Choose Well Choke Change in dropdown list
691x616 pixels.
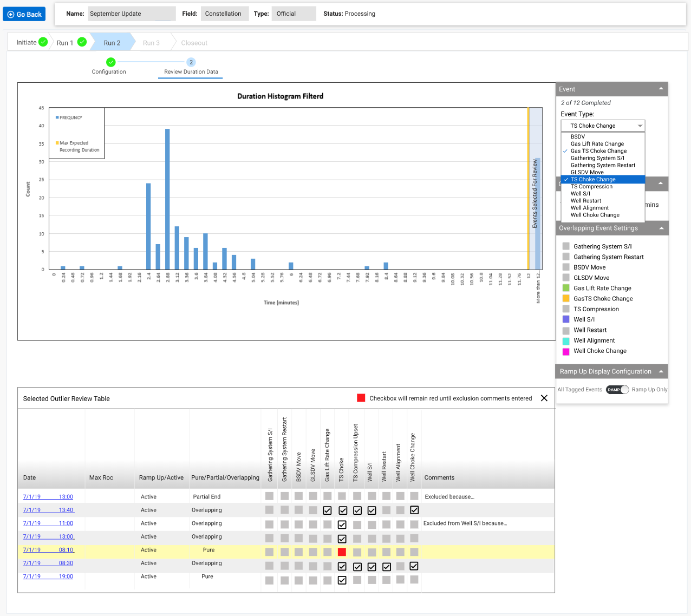595,215
